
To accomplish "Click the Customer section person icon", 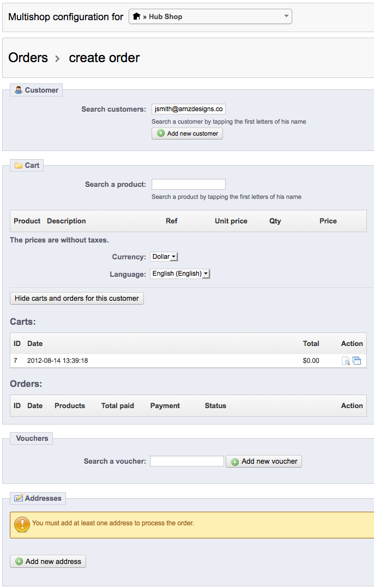I will pos(19,90).
